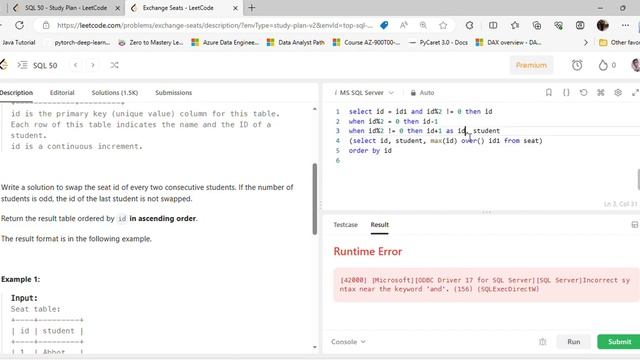640x360 pixels.
Task: Open browser essentials heart icon
Action: tap(558, 25)
